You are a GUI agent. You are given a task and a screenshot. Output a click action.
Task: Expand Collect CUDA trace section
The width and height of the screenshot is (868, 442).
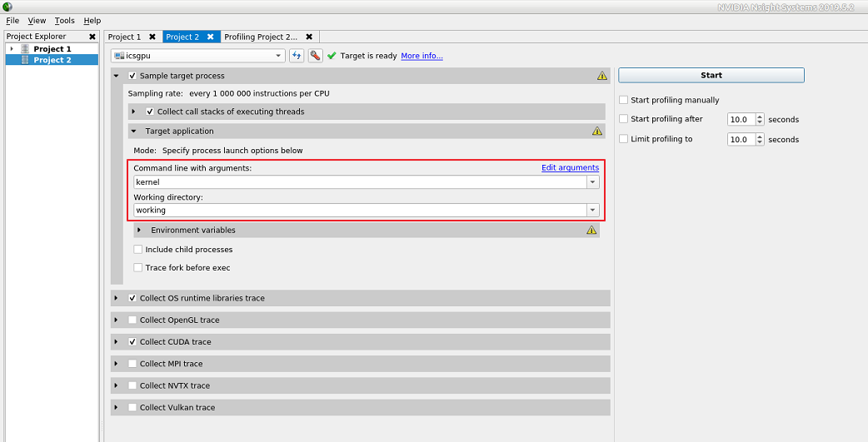point(117,342)
